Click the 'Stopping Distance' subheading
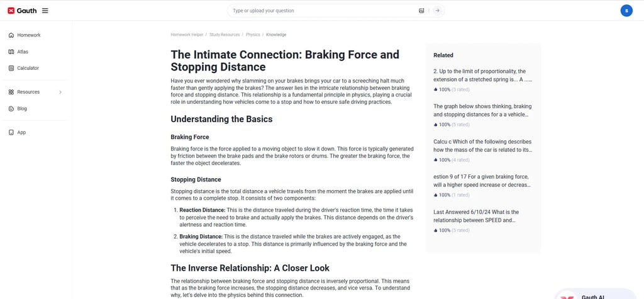 [196, 180]
